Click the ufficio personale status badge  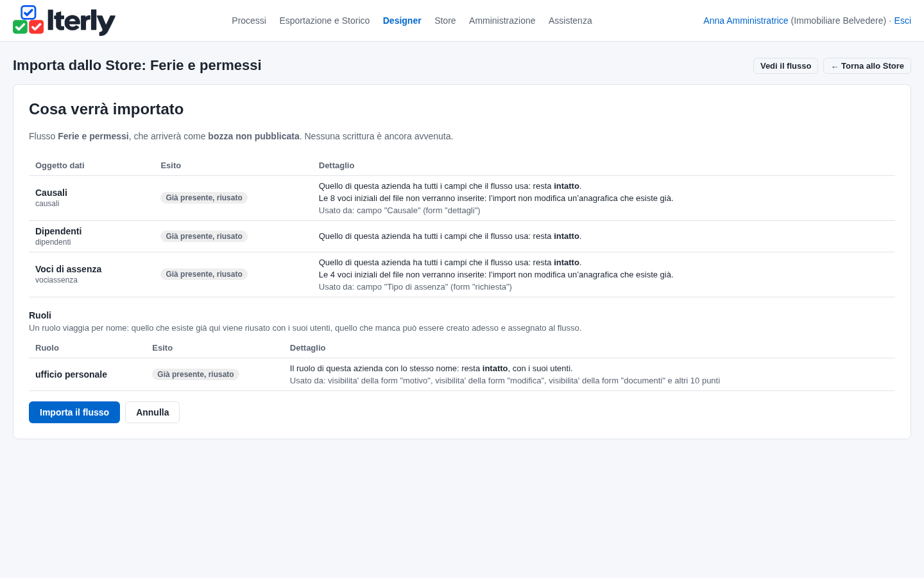click(196, 374)
